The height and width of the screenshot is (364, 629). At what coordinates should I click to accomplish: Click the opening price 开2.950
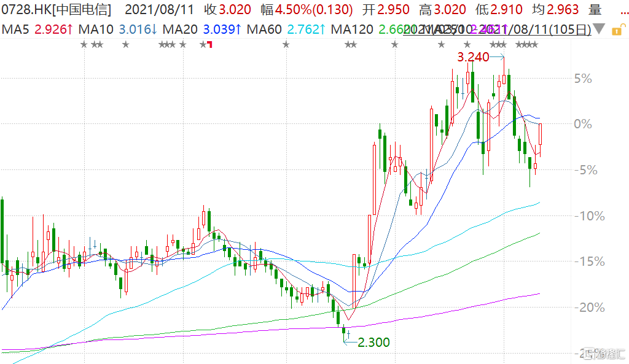tap(386, 9)
